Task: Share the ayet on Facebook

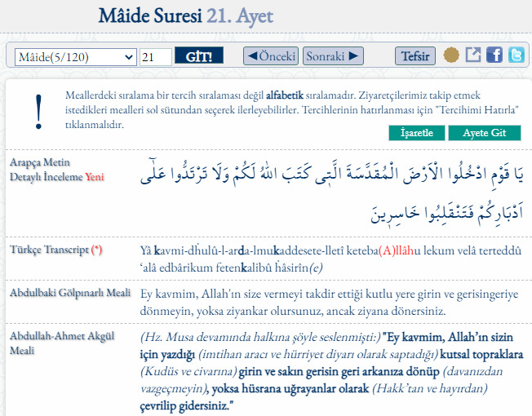Action: (494, 55)
